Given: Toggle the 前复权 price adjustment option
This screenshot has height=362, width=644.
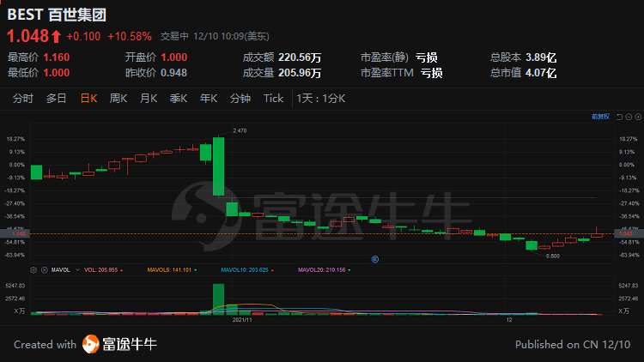Looking at the screenshot, I should tap(600, 117).
